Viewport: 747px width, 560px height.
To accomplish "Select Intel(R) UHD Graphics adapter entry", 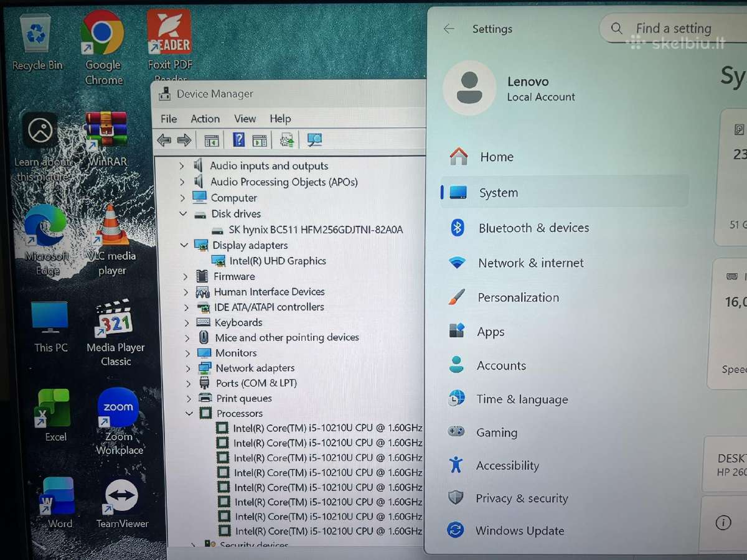I will (269, 261).
